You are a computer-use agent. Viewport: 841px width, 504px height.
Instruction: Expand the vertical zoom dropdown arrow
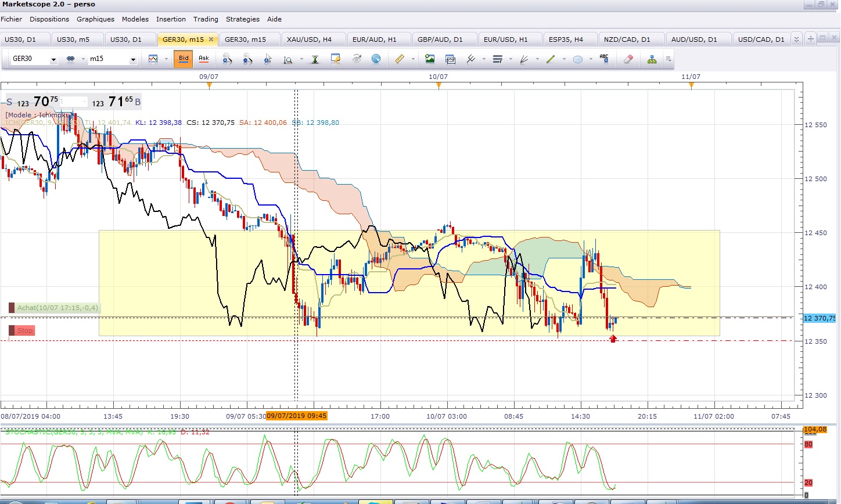click(x=301, y=59)
